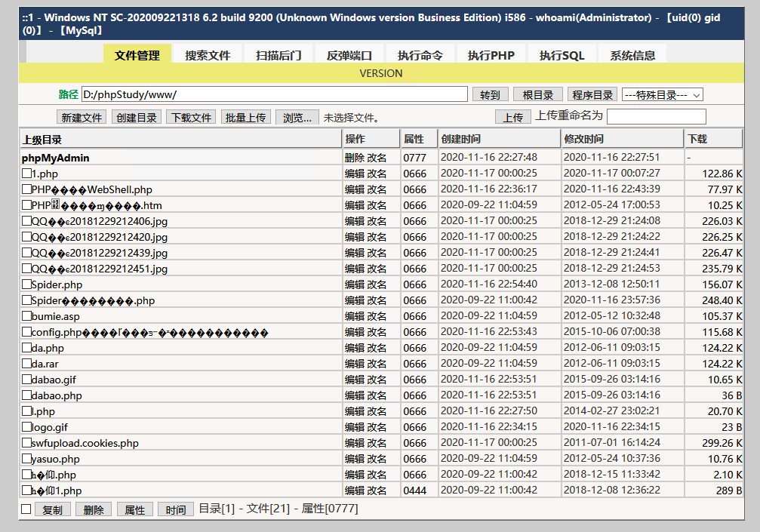Download Spider.php via 156.07 K

tap(722, 284)
